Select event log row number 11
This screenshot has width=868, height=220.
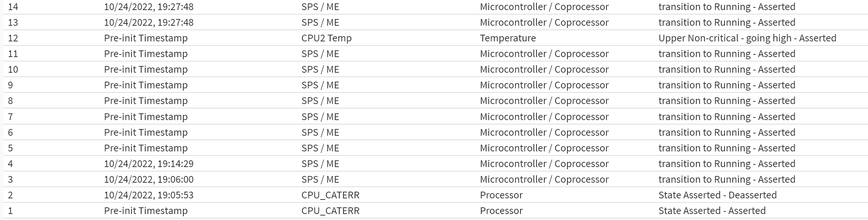pos(435,54)
